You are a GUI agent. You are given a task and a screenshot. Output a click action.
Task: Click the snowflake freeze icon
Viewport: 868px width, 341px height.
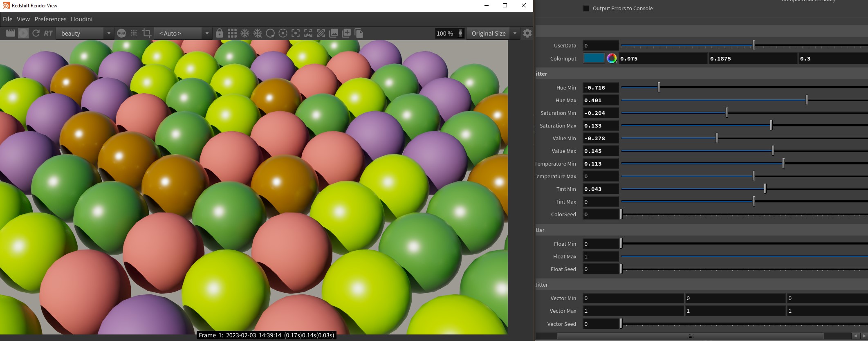click(245, 34)
